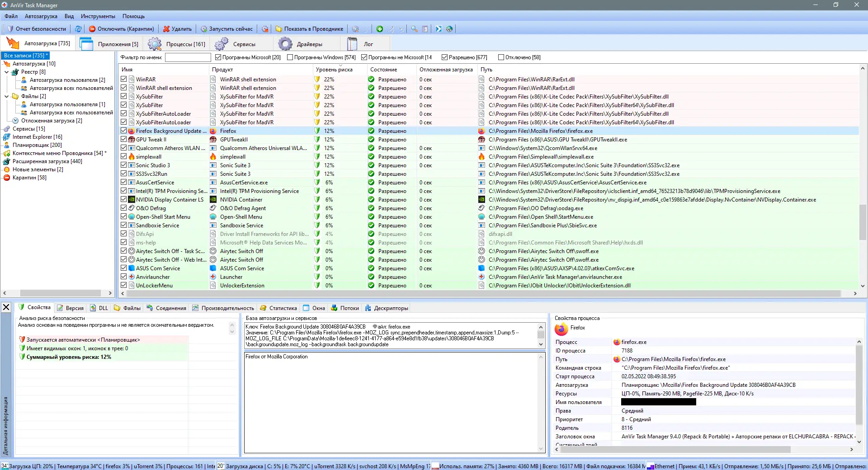Click the refresh icon in the toolbar
Image resolution: width=868 pixels, height=470 pixels.
[x=78, y=29]
